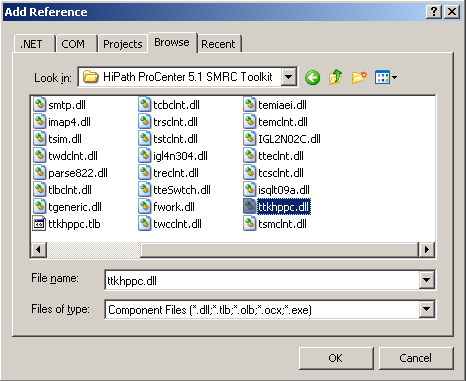Image resolution: width=466 pixels, height=381 pixels.
Task: Select file name igl4n304.dll
Action: click(180, 156)
